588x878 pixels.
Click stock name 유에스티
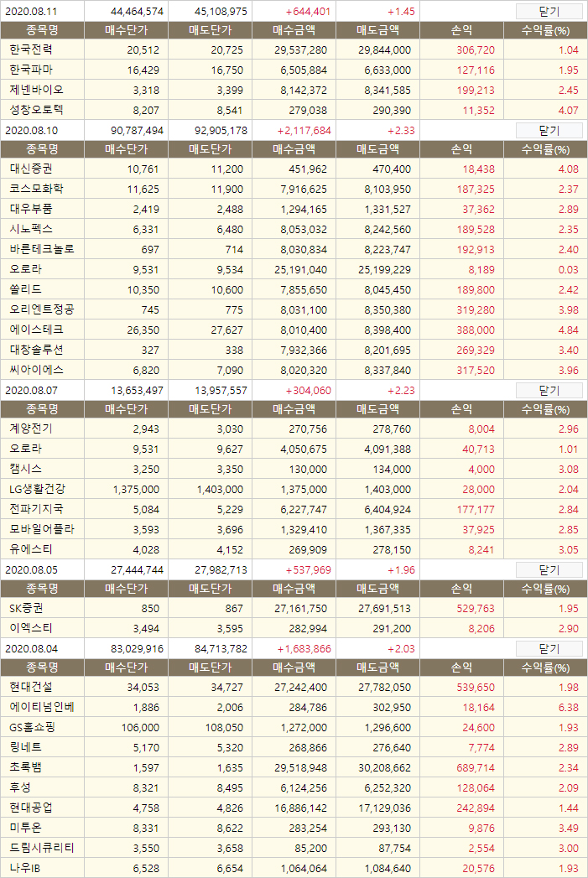[x=31, y=550]
